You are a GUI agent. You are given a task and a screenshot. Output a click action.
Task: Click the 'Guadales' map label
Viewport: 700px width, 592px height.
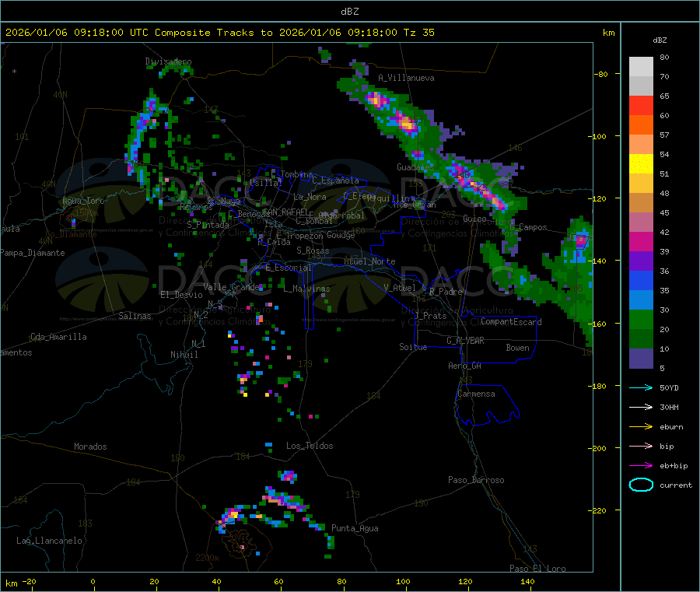415,167
